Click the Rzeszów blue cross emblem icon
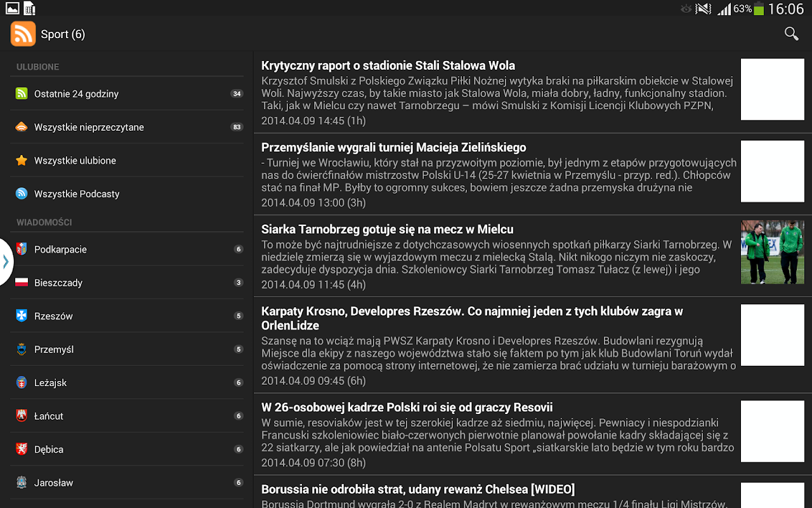Screen dimensions: 812x508 22,316
